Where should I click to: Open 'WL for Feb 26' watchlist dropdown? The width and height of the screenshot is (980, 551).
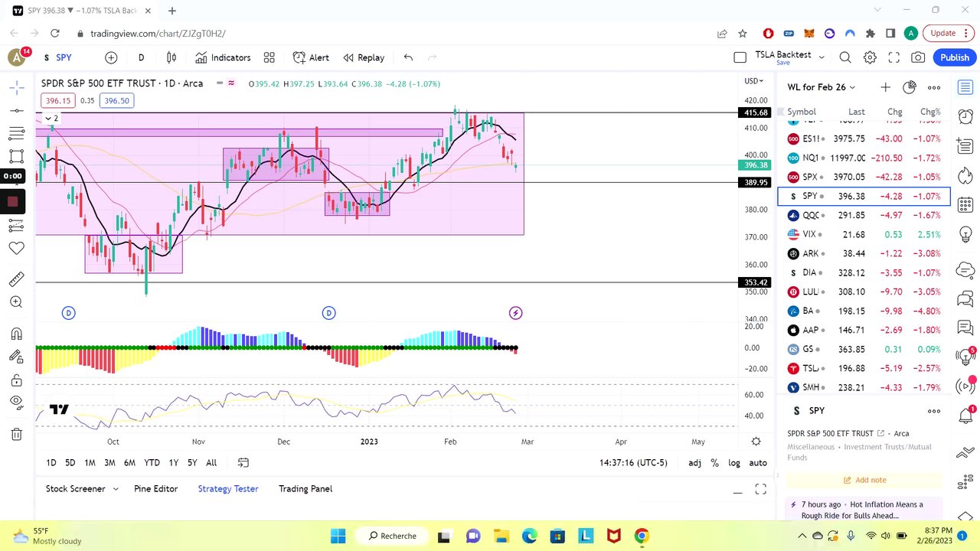point(822,87)
